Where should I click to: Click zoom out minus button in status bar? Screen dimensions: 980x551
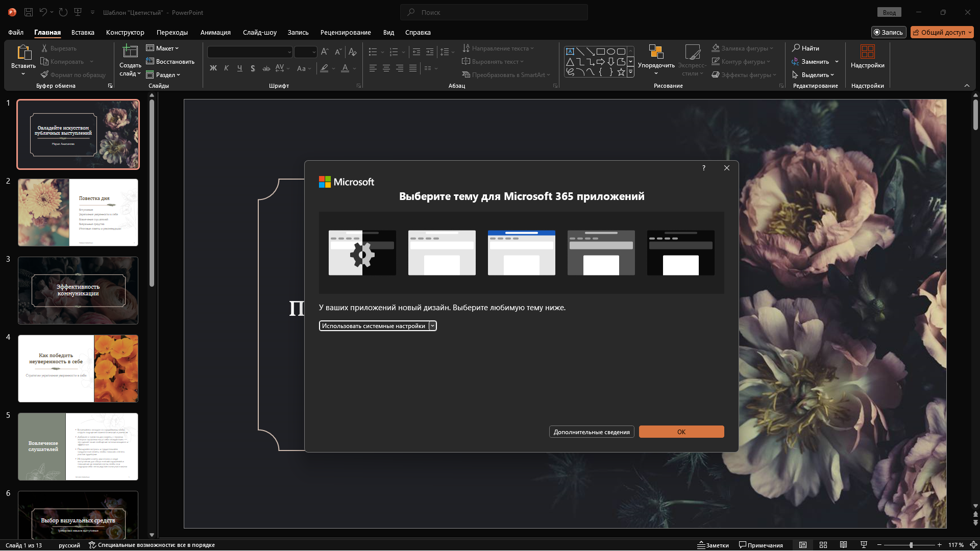pyautogui.click(x=879, y=545)
